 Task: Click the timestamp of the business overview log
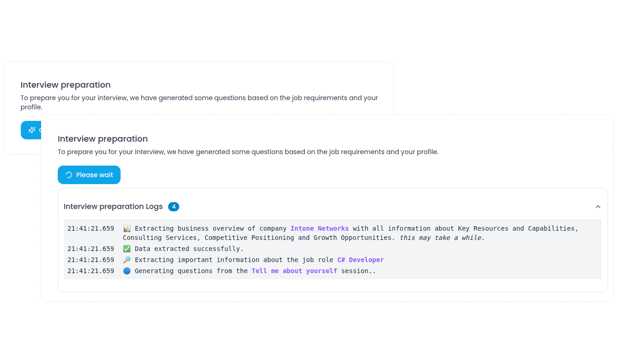tap(91, 228)
